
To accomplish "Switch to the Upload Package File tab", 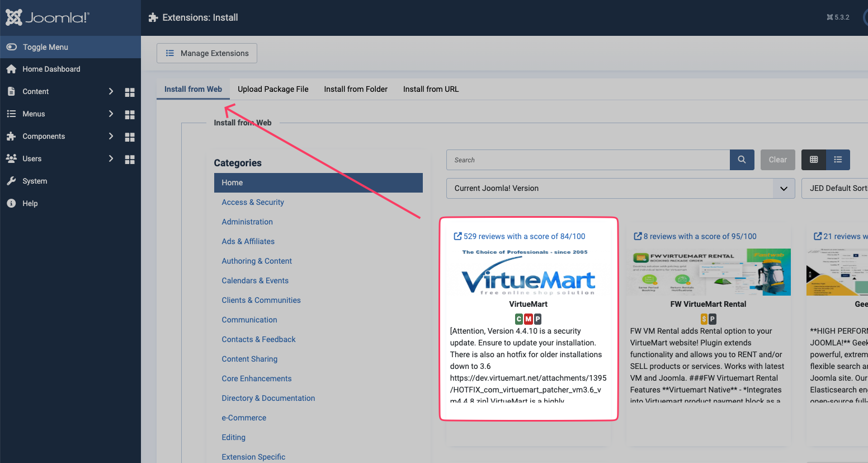I will tap(273, 89).
